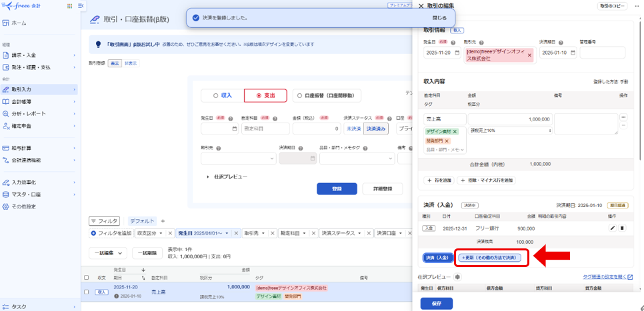Open タスク at sidebar bottom

tap(39, 306)
